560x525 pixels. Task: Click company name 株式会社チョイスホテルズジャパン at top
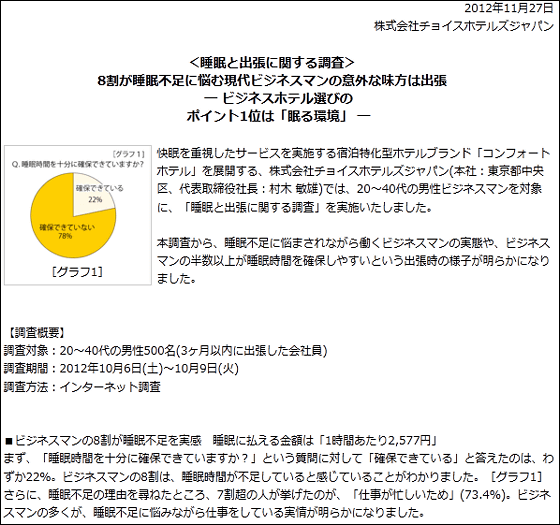(464, 26)
